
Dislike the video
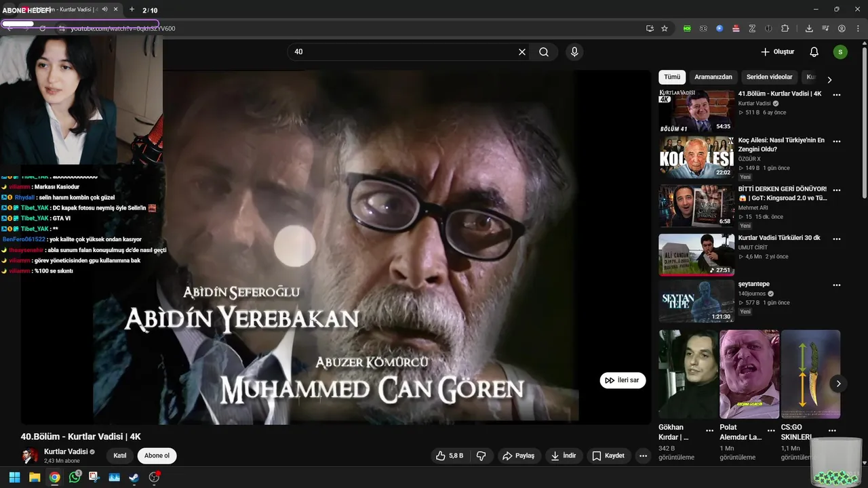point(481,456)
